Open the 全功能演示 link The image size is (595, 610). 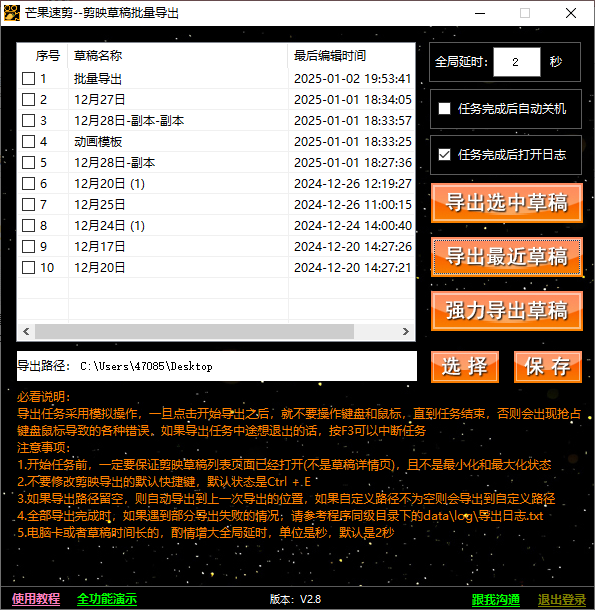pos(107,599)
